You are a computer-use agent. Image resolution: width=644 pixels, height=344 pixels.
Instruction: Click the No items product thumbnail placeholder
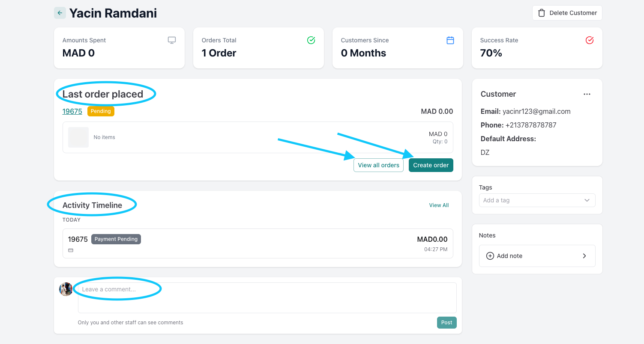pyautogui.click(x=78, y=137)
